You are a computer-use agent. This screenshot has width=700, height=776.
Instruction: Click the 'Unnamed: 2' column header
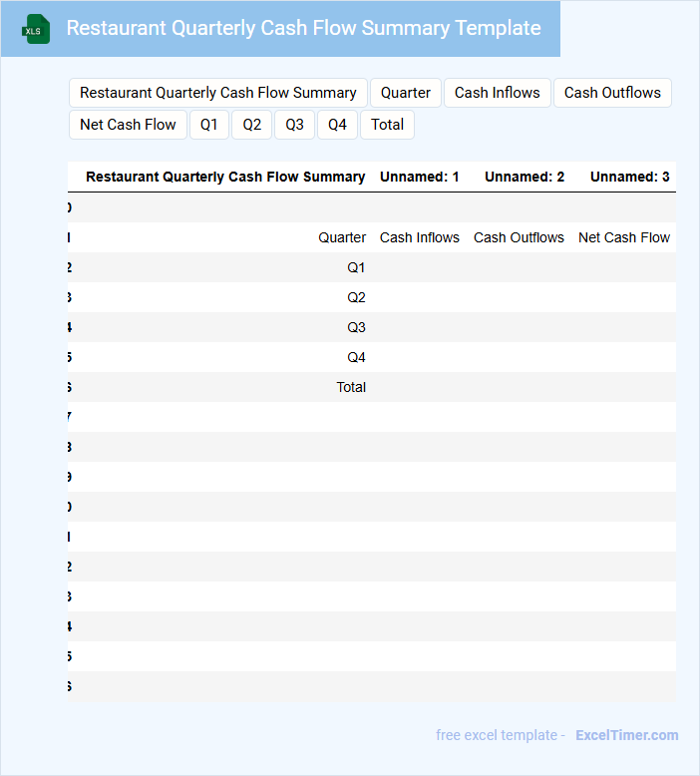[525, 177]
